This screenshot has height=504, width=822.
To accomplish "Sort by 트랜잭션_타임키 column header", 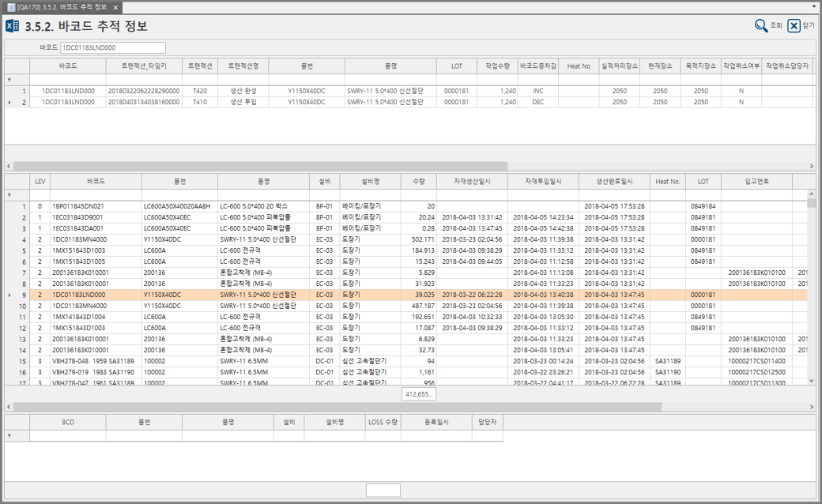I will (143, 66).
